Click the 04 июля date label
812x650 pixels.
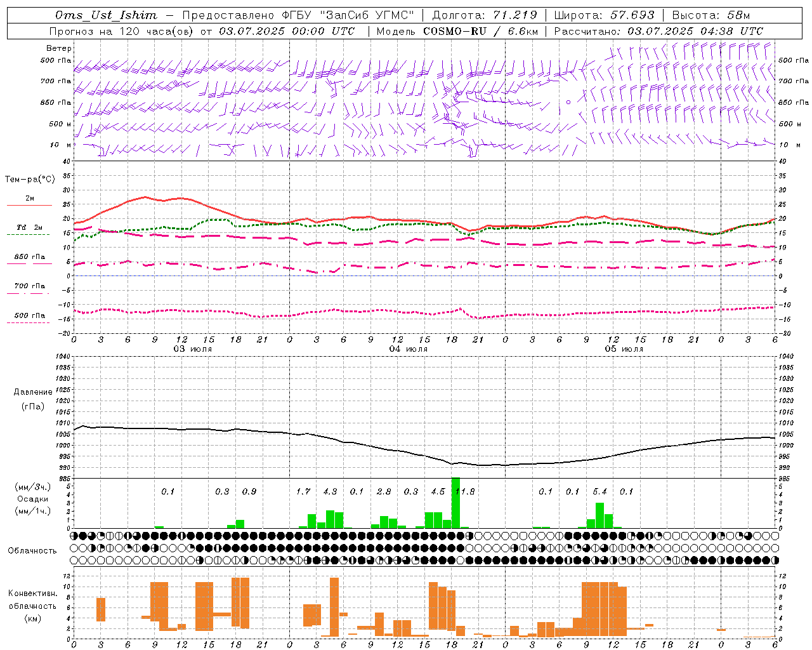[x=409, y=349]
